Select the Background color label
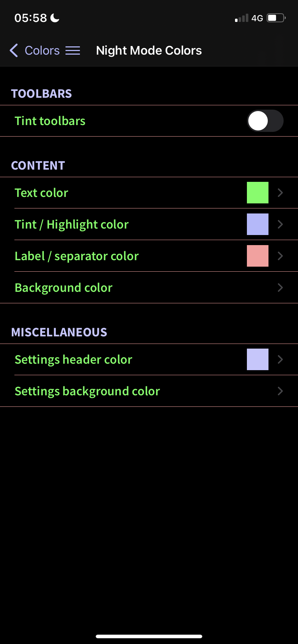 tap(64, 288)
